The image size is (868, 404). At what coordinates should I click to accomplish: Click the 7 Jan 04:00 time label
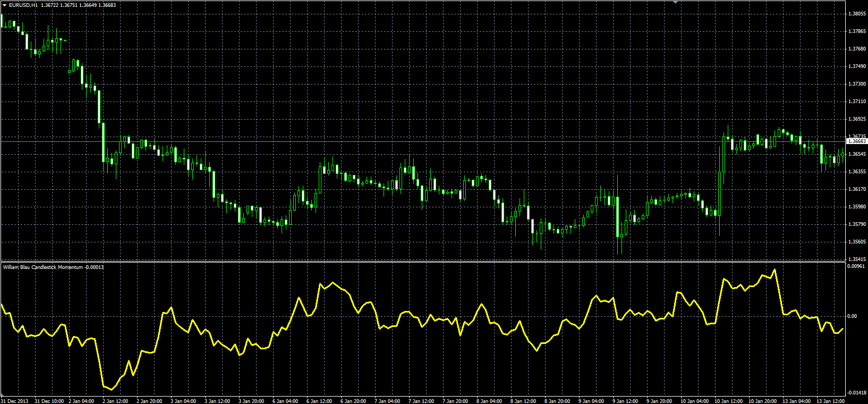tap(387, 401)
